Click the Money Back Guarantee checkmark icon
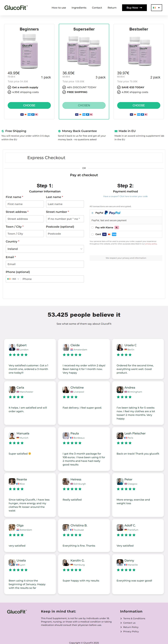This screenshot has height=644, width=168. [59, 131]
